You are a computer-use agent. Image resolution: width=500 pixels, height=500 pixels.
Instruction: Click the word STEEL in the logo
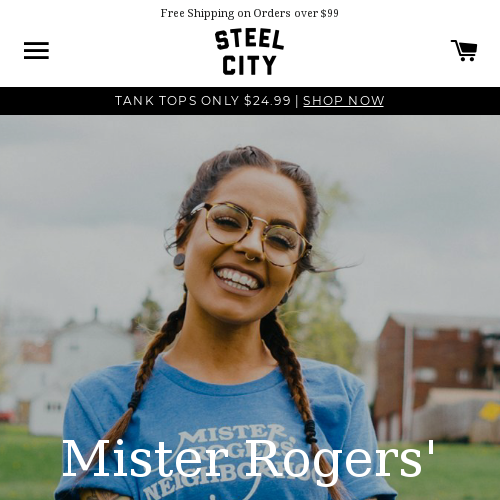coord(249,39)
